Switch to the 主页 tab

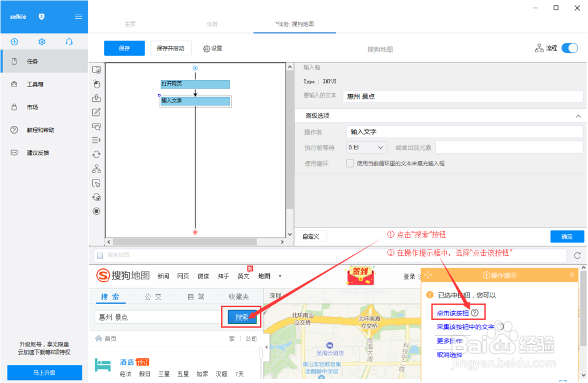(130, 24)
